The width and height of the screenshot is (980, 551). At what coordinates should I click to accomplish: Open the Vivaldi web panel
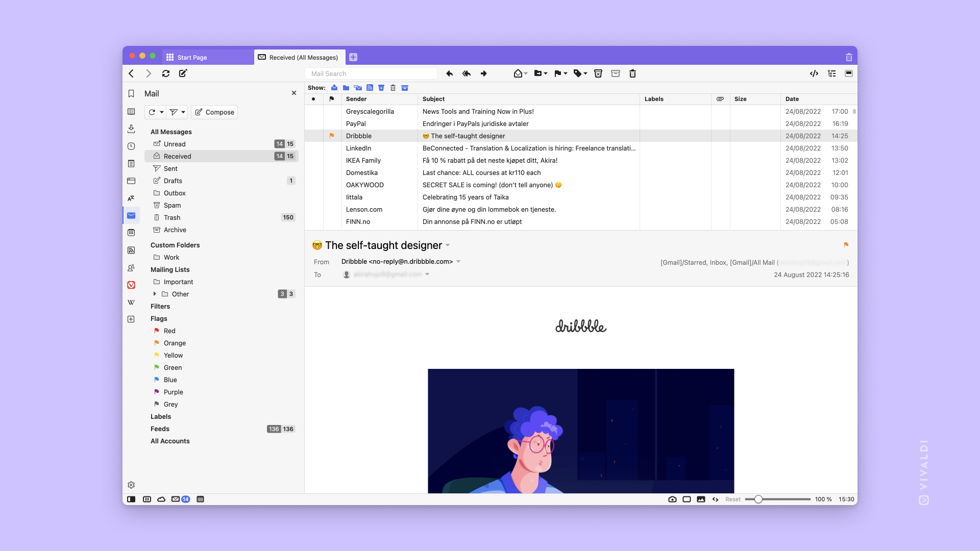(131, 285)
